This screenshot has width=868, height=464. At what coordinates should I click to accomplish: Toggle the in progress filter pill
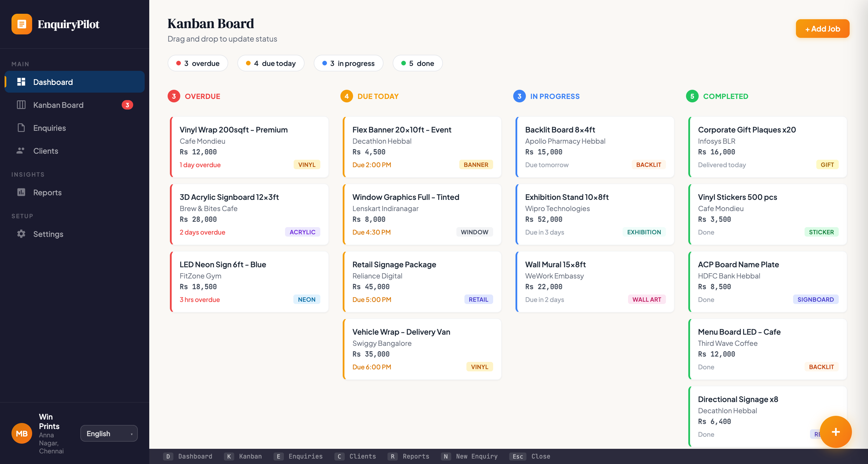click(348, 63)
